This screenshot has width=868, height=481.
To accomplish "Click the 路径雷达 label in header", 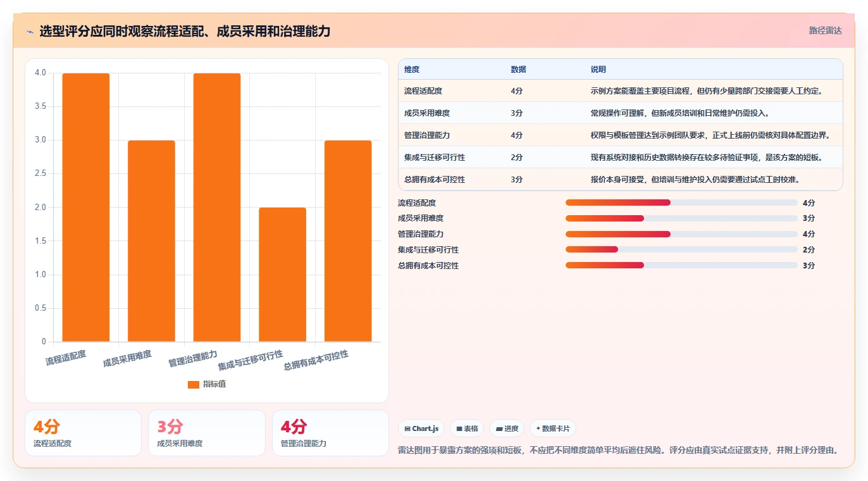I will 825,30.
